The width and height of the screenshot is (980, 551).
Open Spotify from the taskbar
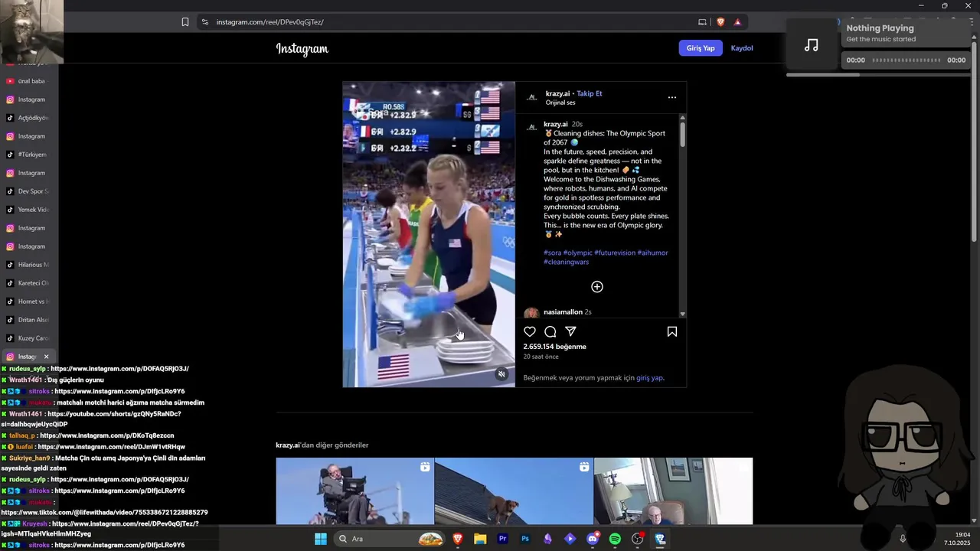click(615, 539)
